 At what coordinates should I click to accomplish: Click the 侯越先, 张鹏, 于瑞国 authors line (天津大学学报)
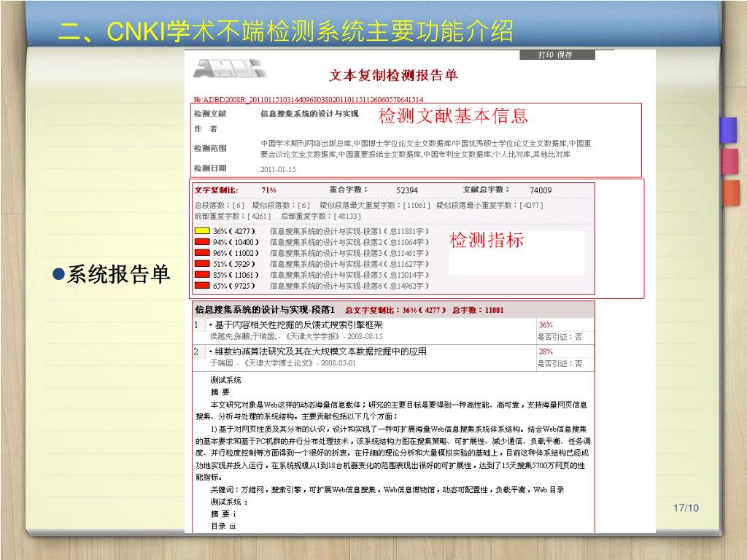pyautogui.click(x=296, y=336)
